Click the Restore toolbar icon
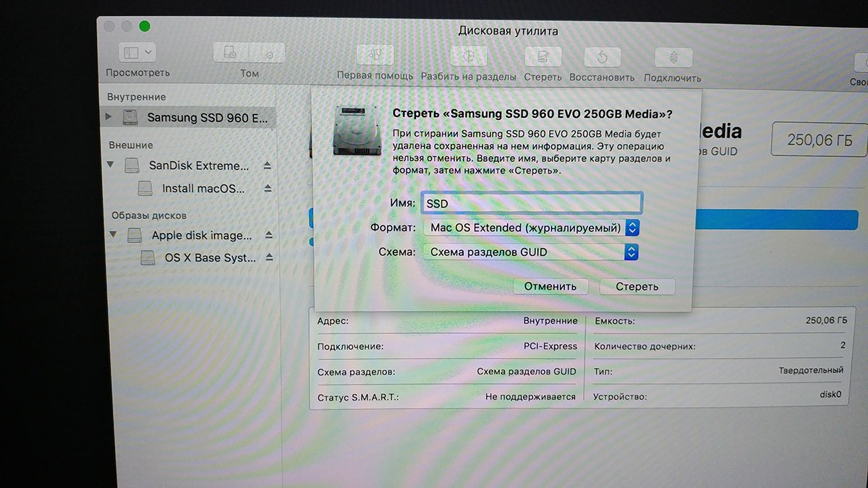Screen dimensions: 868x488 602,58
